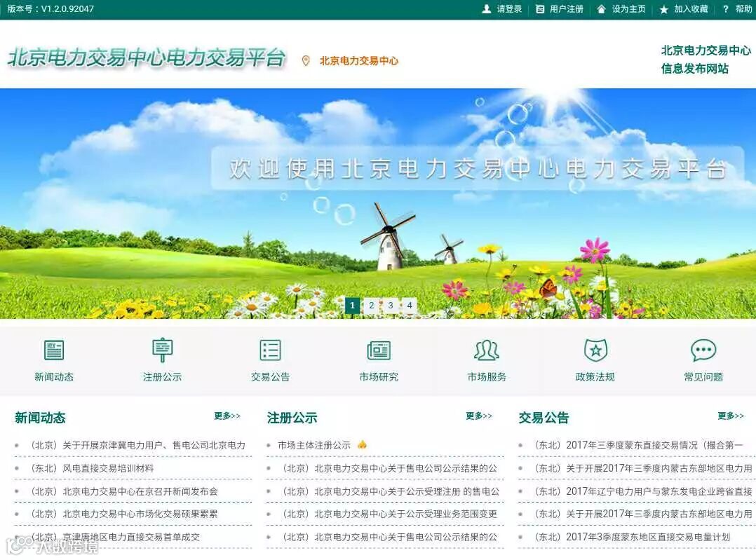Image resolution: width=756 pixels, height=560 pixels.
Task: Open 风电直接交易培训材料 news item
Action: pyautogui.click(x=92, y=468)
